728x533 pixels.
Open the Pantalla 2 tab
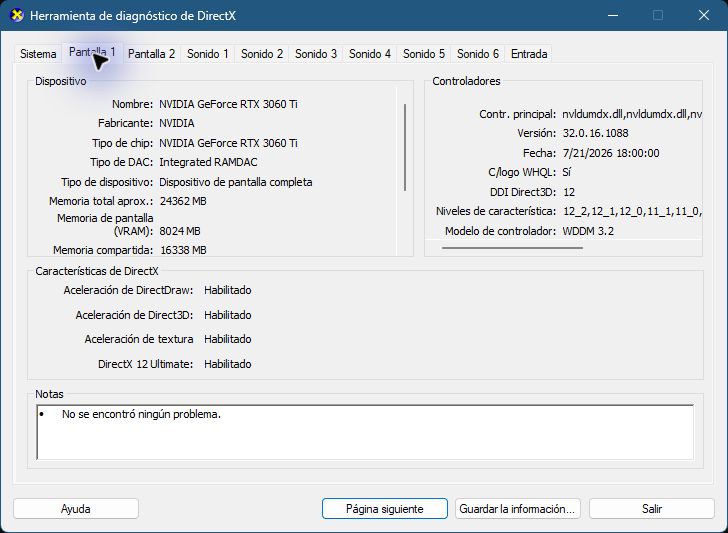[151, 54]
